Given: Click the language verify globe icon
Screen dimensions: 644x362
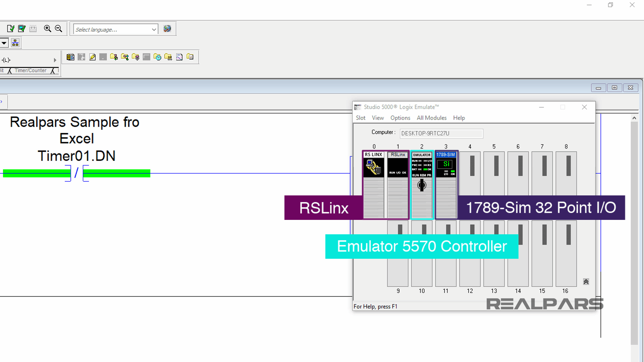Looking at the screenshot, I should coord(167,29).
